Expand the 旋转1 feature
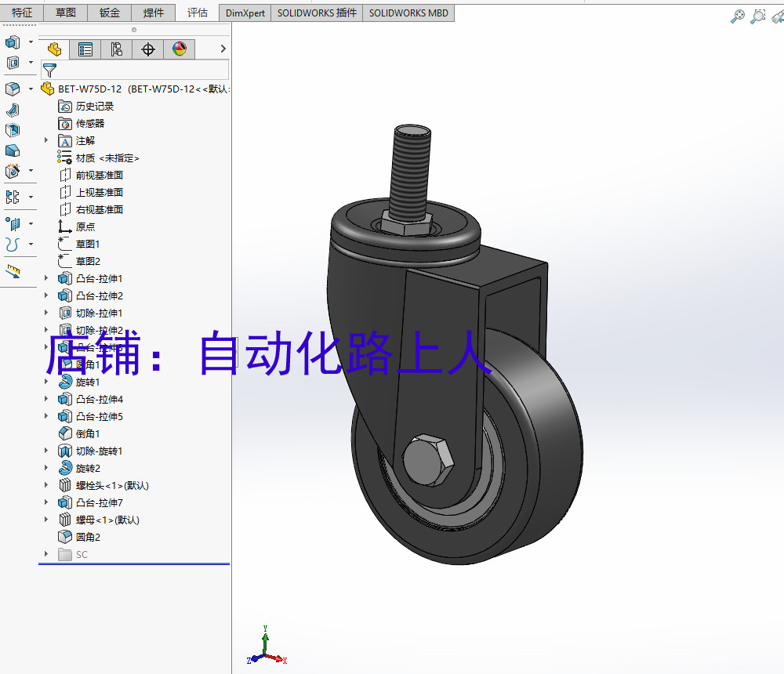The width and height of the screenshot is (784, 674). [x=46, y=382]
